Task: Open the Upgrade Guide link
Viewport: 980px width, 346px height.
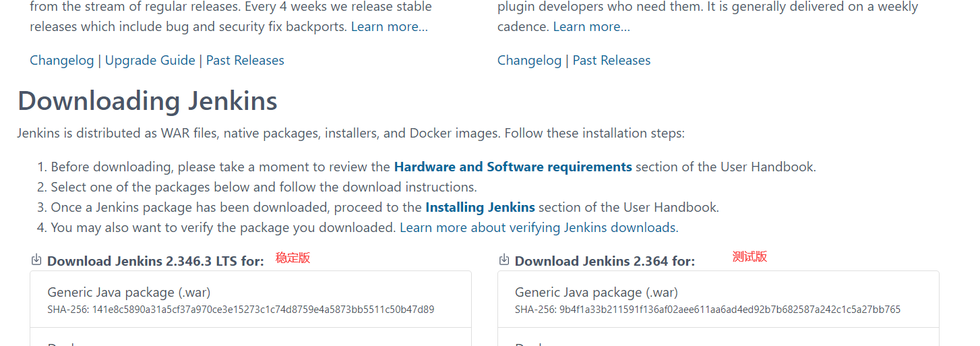Action: 150,60
